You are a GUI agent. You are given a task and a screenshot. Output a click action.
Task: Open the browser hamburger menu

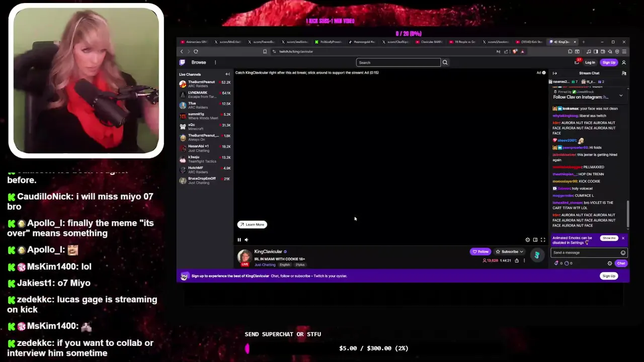tap(624, 51)
